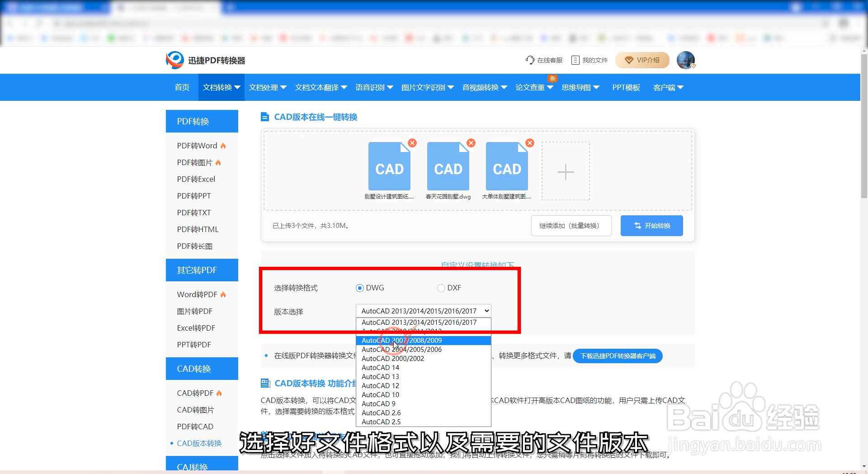Screen dimensions: 868x474
Task: Open the 论文查重 navigation menu
Action: pyautogui.click(x=534, y=87)
